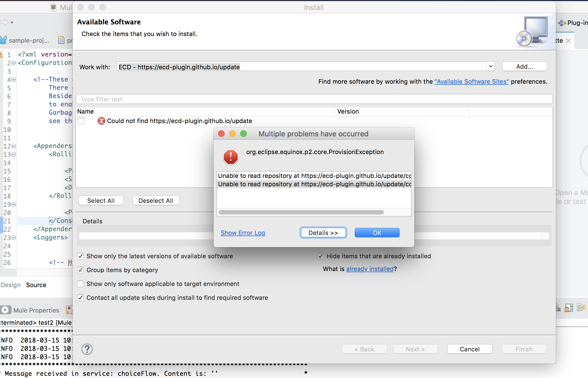
Task: Open the Mule Properties tab
Action: coord(36,310)
